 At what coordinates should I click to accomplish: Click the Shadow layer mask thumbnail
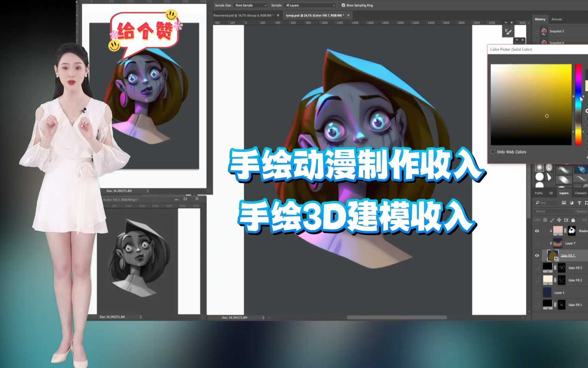[572, 231]
